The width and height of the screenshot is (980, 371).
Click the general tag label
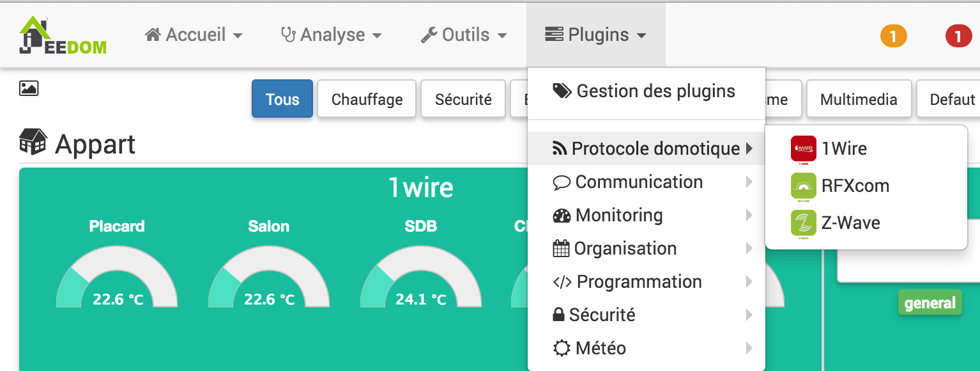(x=930, y=303)
